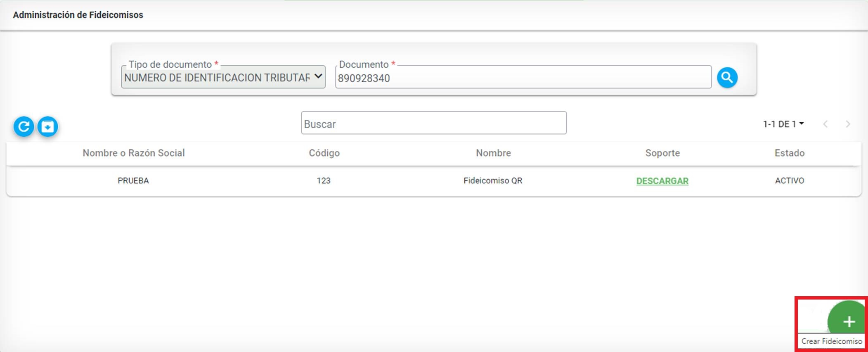Click the ACTIVO status cell

789,181
